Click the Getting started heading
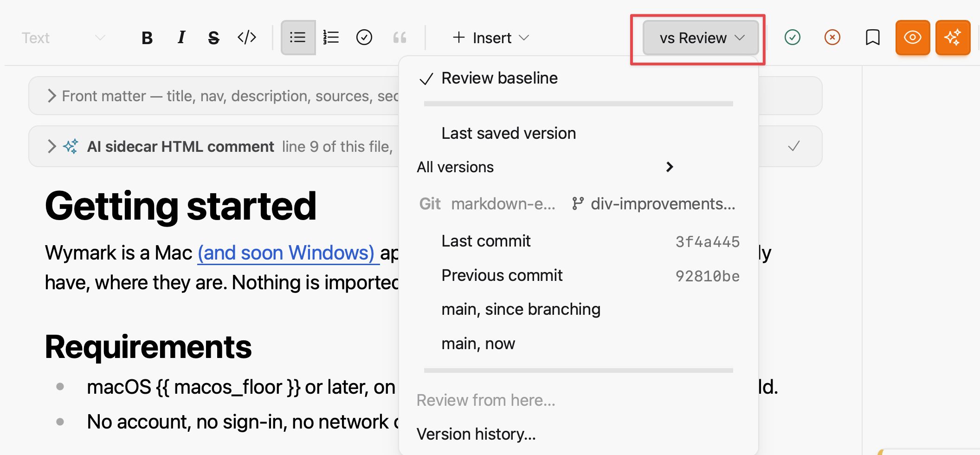The image size is (980, 455). tap(181, 206)
